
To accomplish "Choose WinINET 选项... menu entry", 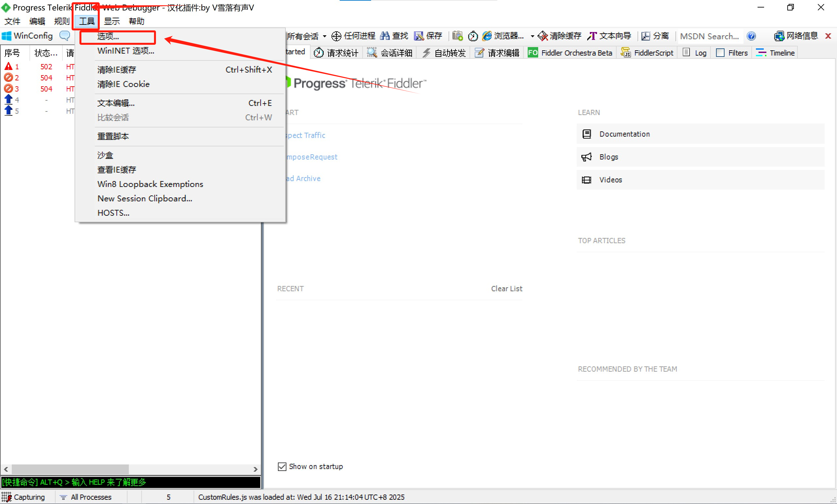I will pyautogui.click(x=180, y=51).
